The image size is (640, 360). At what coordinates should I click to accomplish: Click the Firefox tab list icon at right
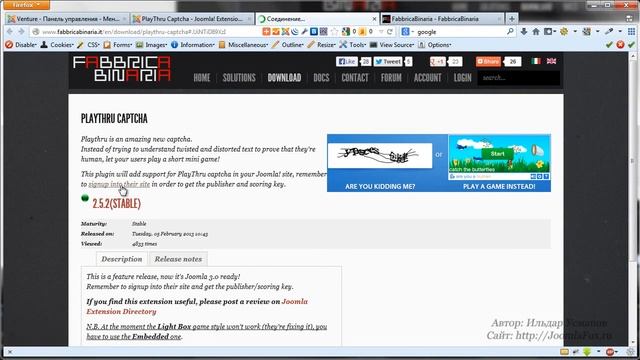(x=629, y=19)
